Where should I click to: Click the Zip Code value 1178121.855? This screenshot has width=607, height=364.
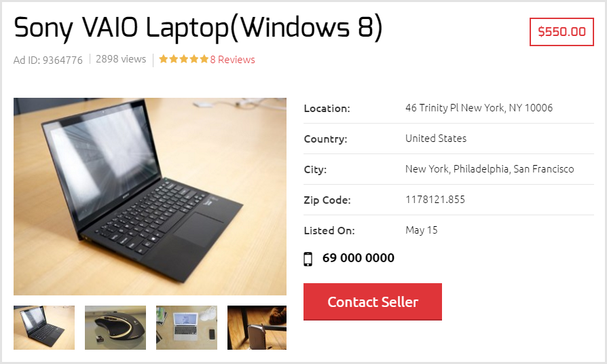pos(435,200)
